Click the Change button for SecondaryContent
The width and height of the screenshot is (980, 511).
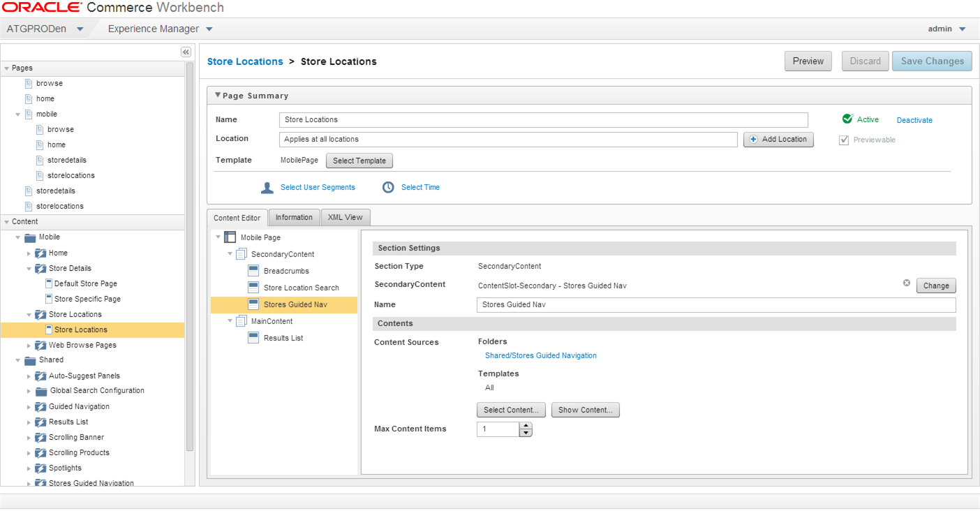[936, 286]
